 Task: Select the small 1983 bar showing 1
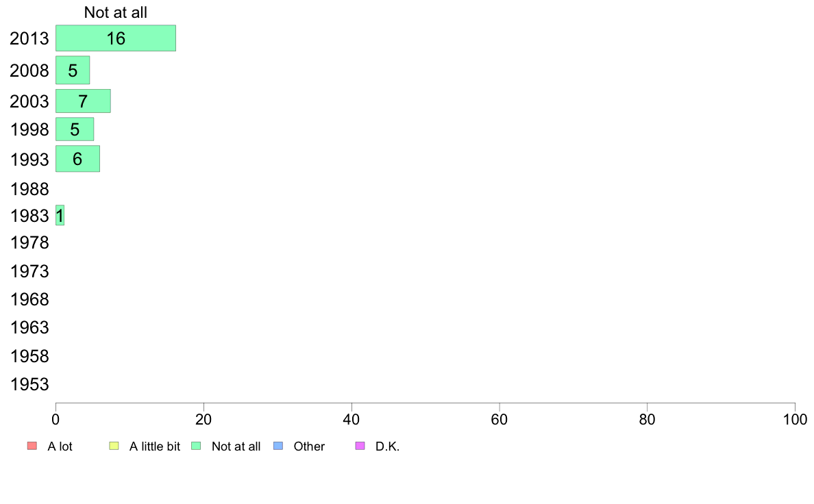60,216
